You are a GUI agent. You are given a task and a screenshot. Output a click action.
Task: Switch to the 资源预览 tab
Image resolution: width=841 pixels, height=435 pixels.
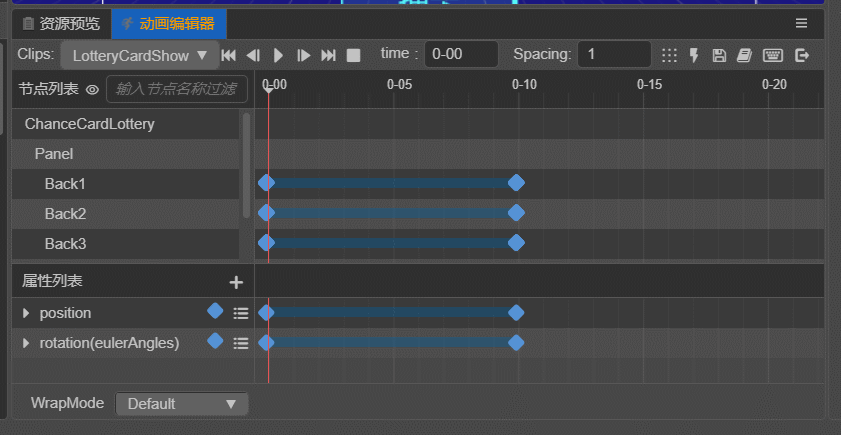click(61, 23)
